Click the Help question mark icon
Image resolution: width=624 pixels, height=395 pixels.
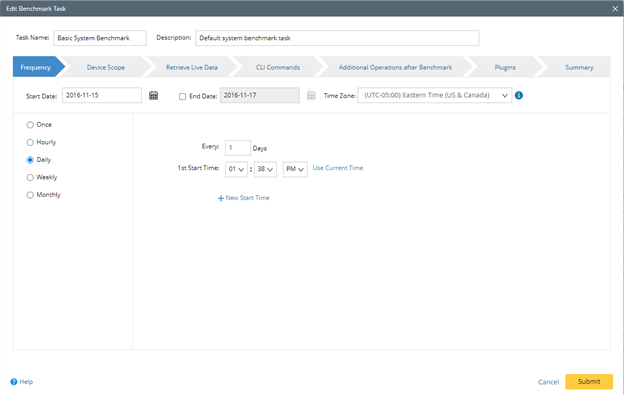click(14, 381)
